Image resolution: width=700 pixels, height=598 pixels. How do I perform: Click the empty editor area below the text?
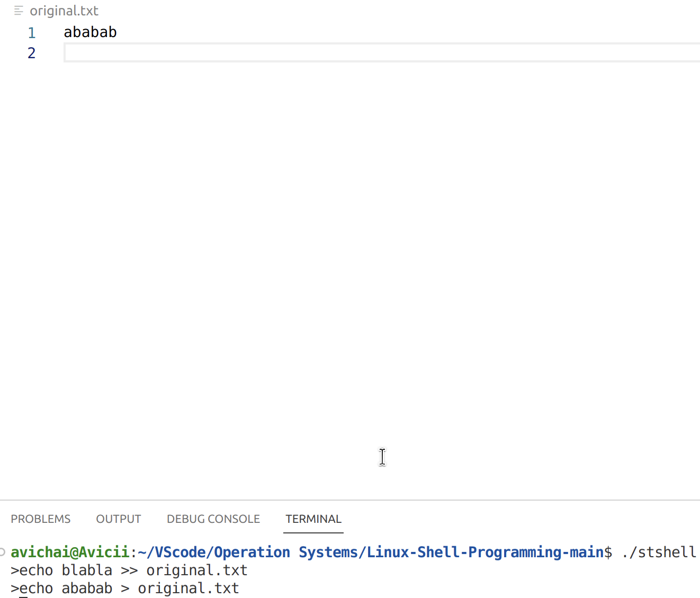(349, 265)
